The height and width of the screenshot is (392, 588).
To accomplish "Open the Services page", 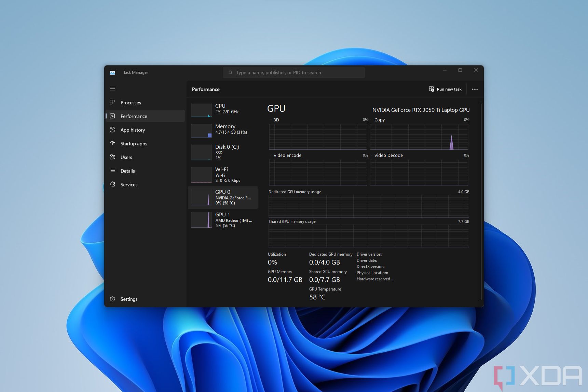I will 145,185.
